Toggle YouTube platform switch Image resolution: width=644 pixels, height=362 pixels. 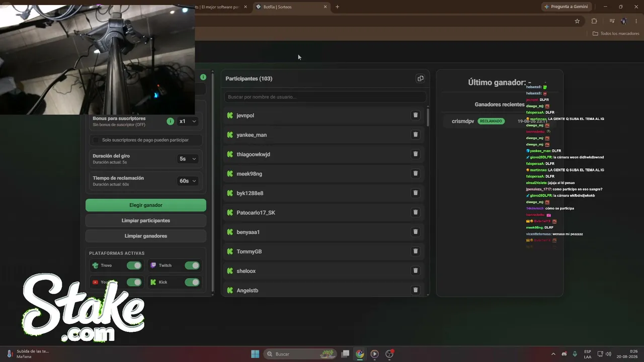[x=134, y=283]
